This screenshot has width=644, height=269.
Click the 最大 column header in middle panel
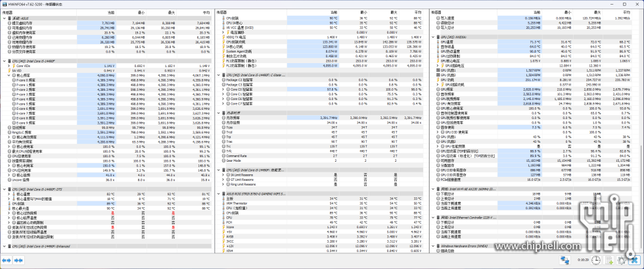pyautogui.click(x=382, y=12)
